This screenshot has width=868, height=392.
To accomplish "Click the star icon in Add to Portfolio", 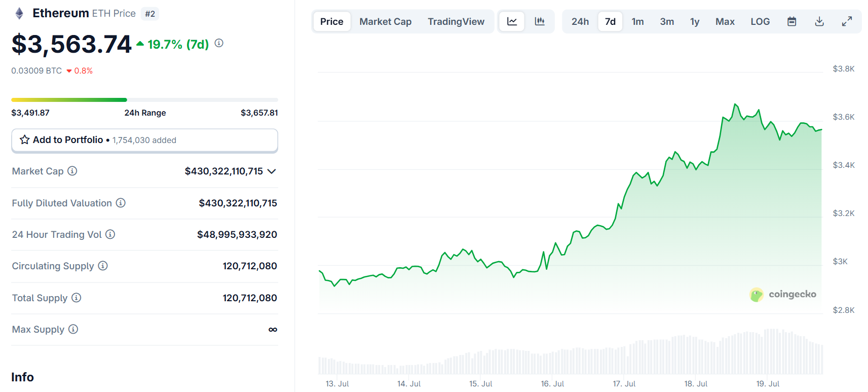I will pyautogui.click(x=24, y=139).
